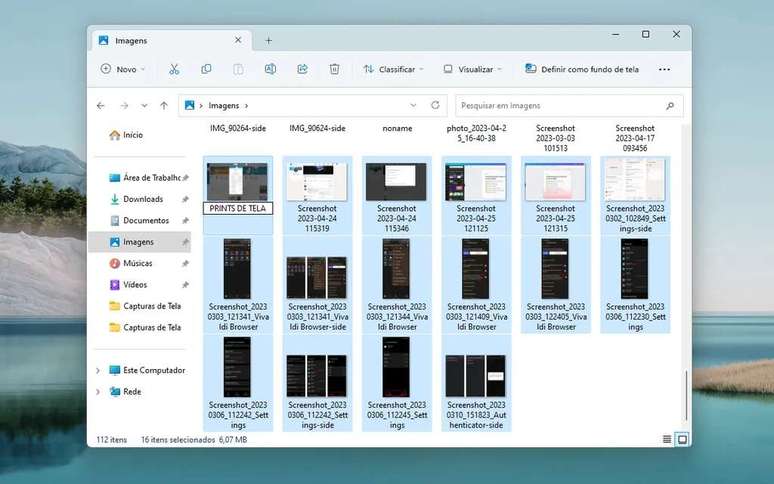Click the Delete trash can icon
Image resolution: width=774 pixels, height=484 pixels.
point(334,69)
